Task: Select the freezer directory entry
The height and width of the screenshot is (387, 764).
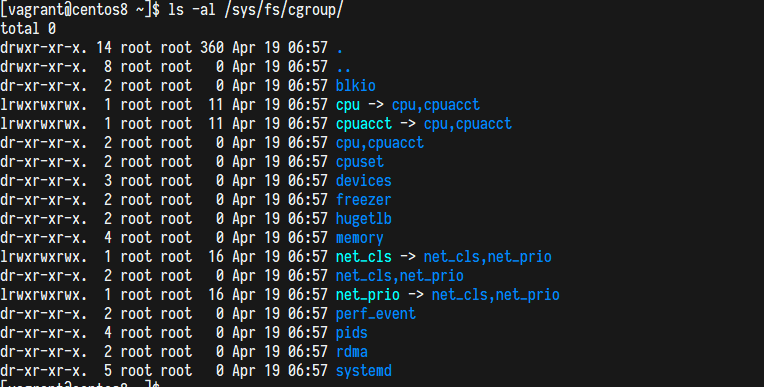Action: (363, 200)
